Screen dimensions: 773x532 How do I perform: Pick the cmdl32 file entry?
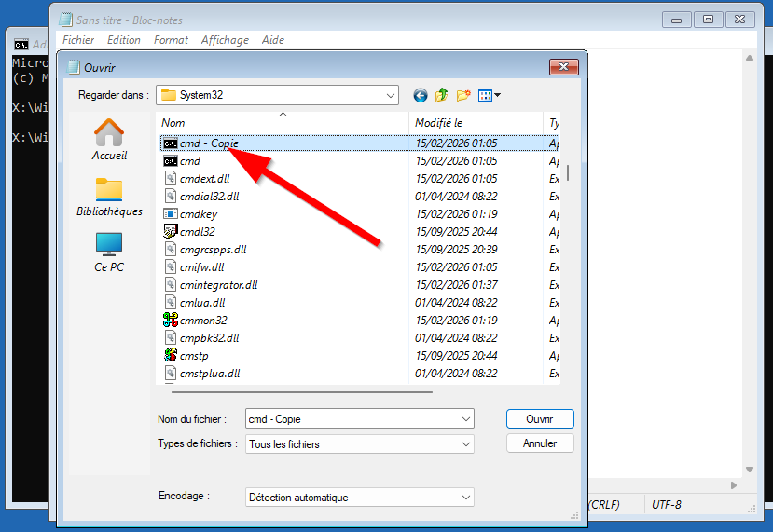click(197, 231)
